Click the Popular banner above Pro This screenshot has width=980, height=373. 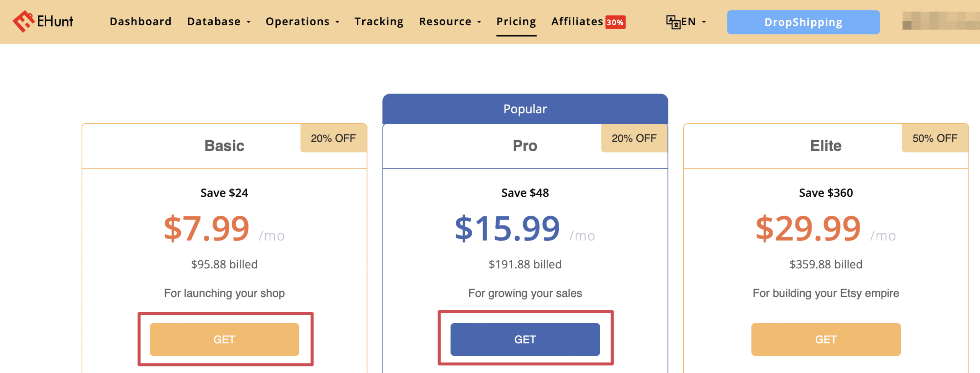pos(525,109)
